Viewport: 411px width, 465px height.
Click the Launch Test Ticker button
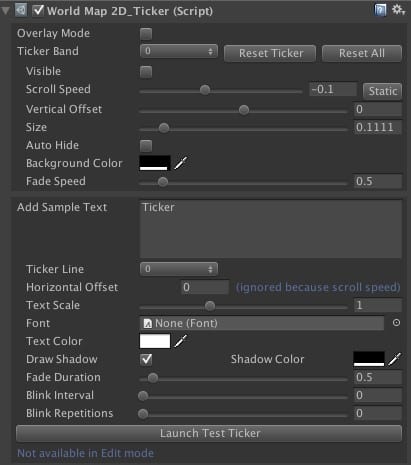tap(209, 433)
